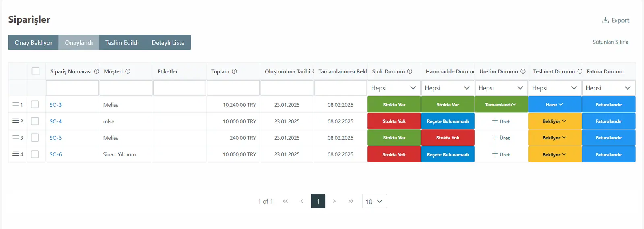The image size is (644, 229).
Task: Click page number 1 button
Action: coord(318,201)
